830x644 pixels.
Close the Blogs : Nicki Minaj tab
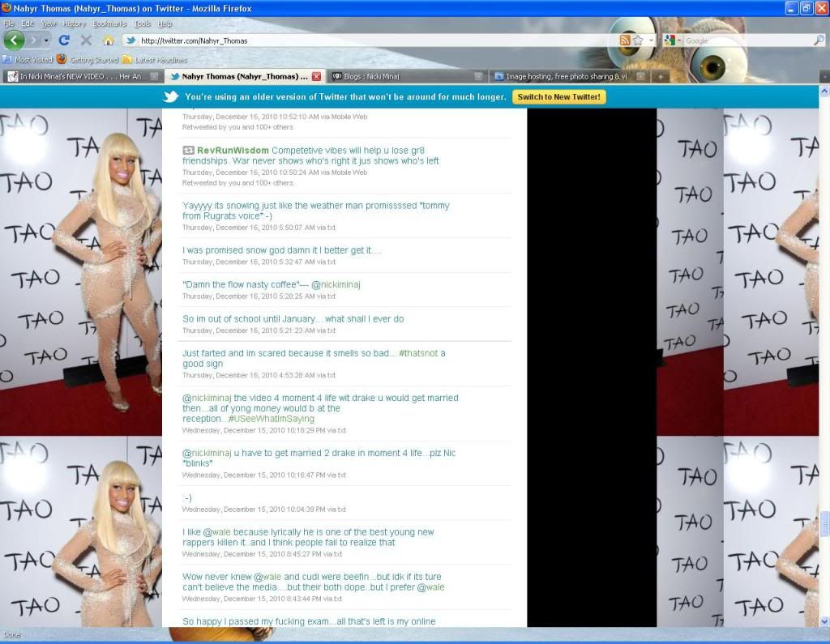click(478, 76)
